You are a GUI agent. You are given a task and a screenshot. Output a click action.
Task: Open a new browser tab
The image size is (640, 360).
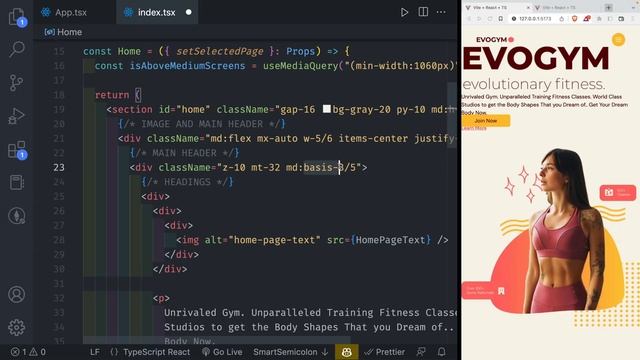(609, 8)
